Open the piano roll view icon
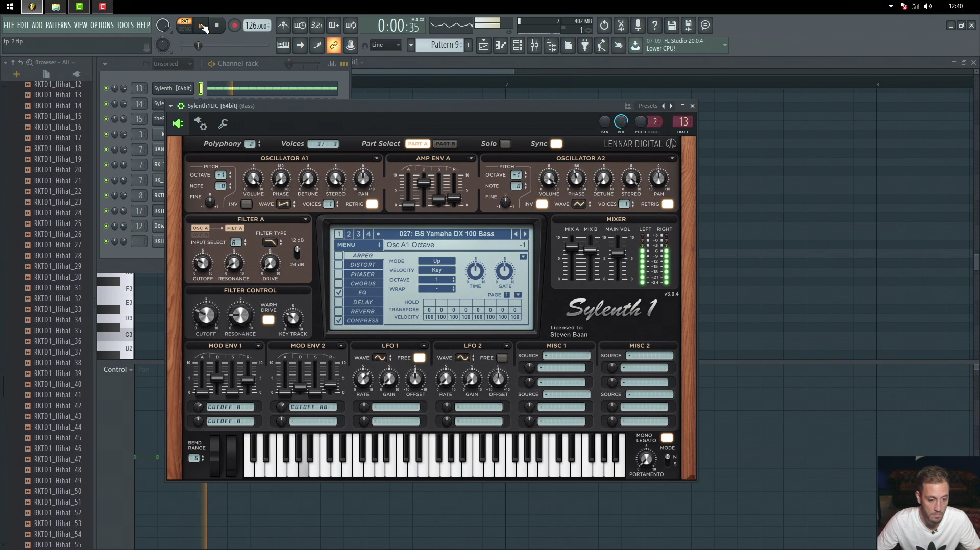Viewport: 980px width, 550px height. [x=501, y=45]
